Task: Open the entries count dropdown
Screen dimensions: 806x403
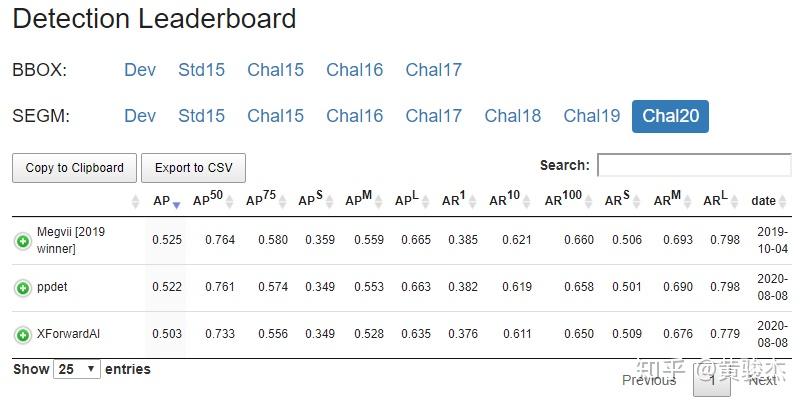Action: [x=78, y=369]
